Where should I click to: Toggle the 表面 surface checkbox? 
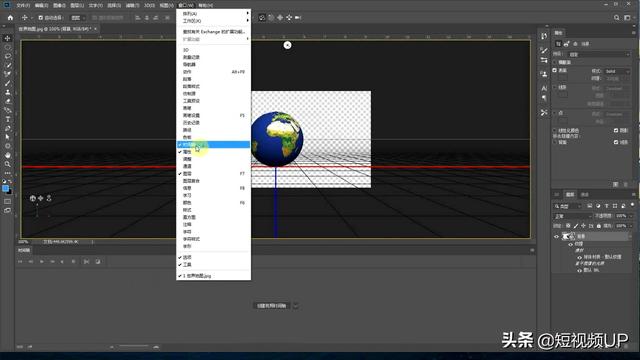(x=554, y=70)
